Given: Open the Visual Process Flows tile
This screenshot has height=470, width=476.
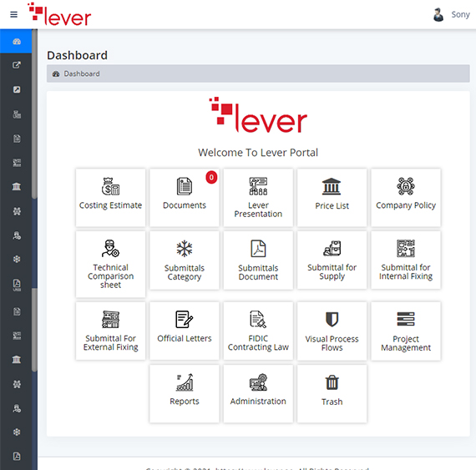Looking at the screenshot, I should pyautogui.click(x=332, y=331).
